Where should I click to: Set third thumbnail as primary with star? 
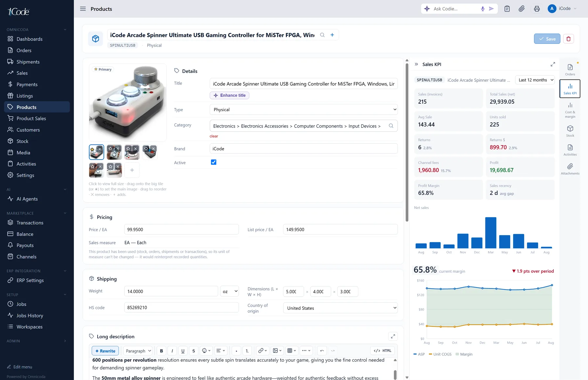click(128, 149)
